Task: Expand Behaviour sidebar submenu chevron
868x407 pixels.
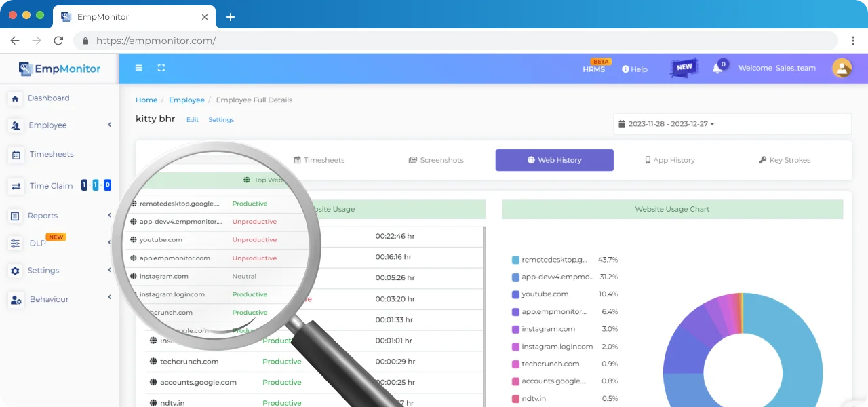Action: coord(110,297)
